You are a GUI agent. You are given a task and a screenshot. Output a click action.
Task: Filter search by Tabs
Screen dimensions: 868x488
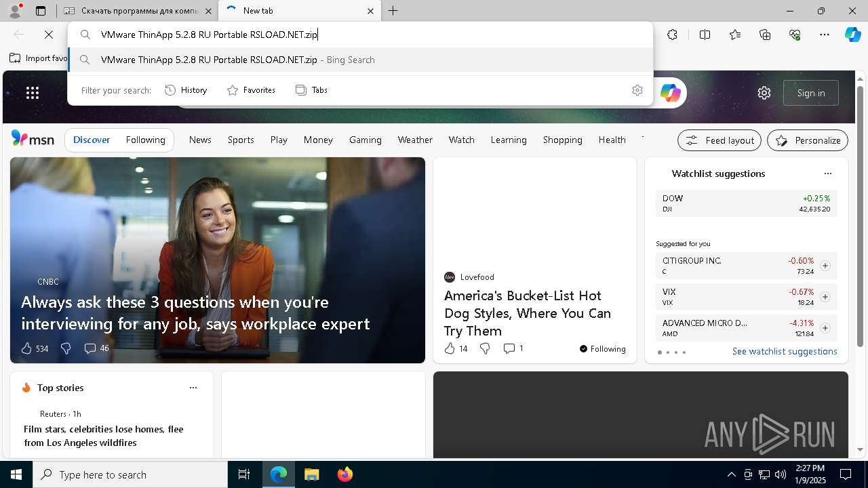point(311,90)
